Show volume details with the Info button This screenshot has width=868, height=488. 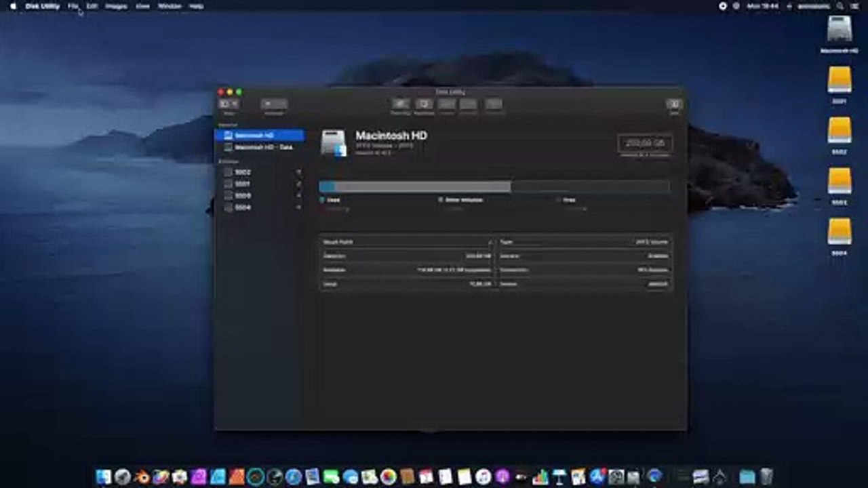[x=674, y=104]
